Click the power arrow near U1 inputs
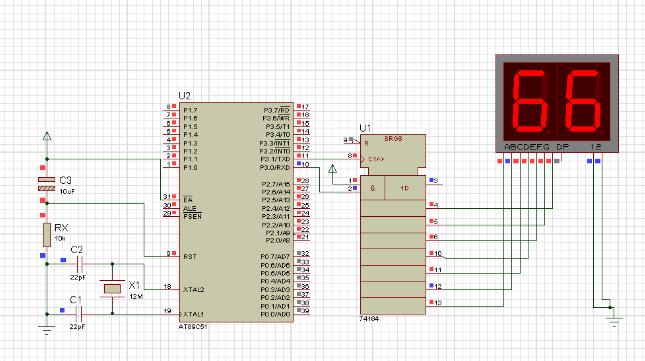Image resolution: width=645 pixels, height=361 pixels. coord(333,169)
